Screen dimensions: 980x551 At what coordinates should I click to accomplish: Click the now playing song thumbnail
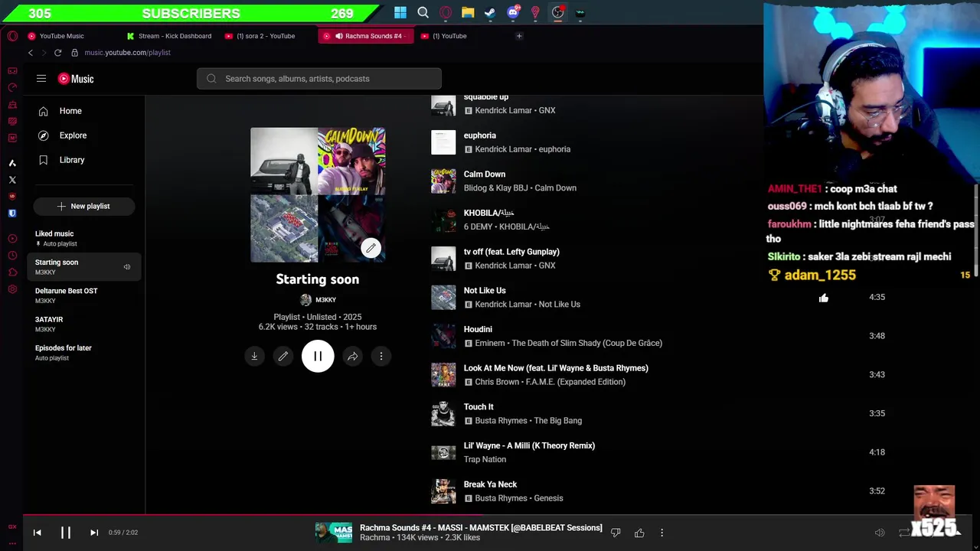coord(334,533)
